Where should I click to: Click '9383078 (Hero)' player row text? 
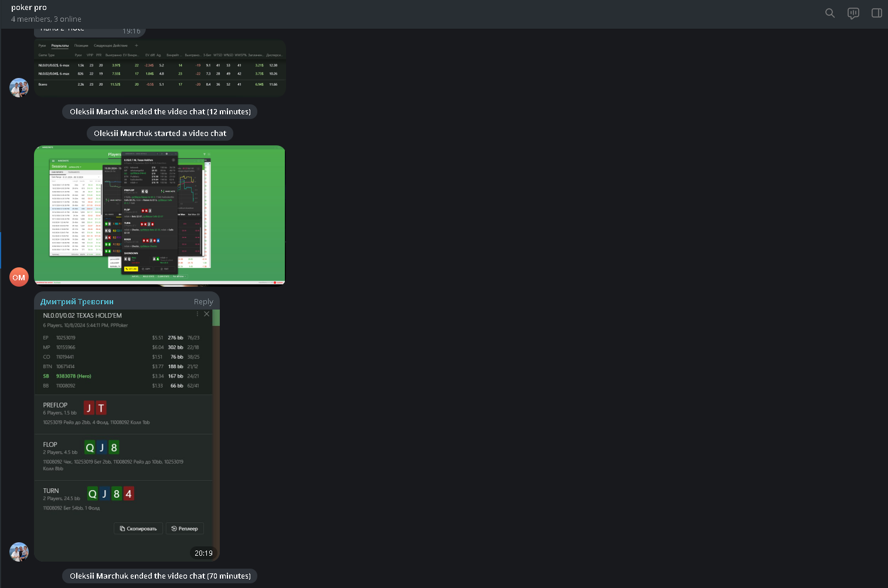click(x=74, y=376)
